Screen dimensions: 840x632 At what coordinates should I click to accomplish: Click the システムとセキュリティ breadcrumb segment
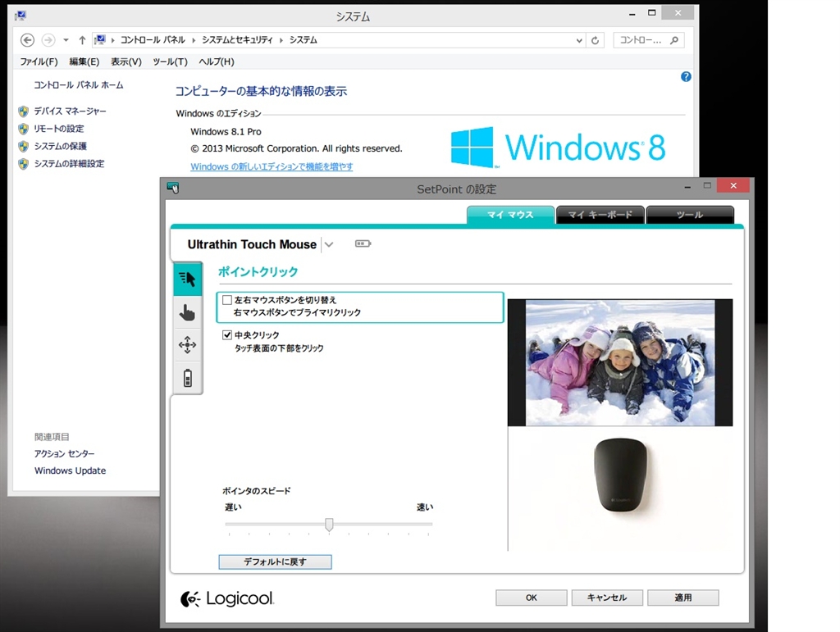click(237, 40)
